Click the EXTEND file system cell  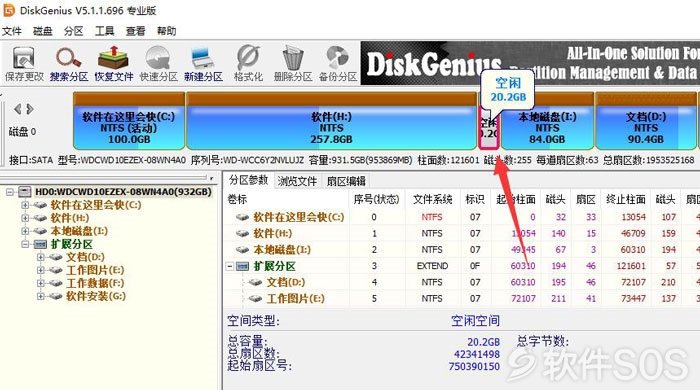point(432,266)
